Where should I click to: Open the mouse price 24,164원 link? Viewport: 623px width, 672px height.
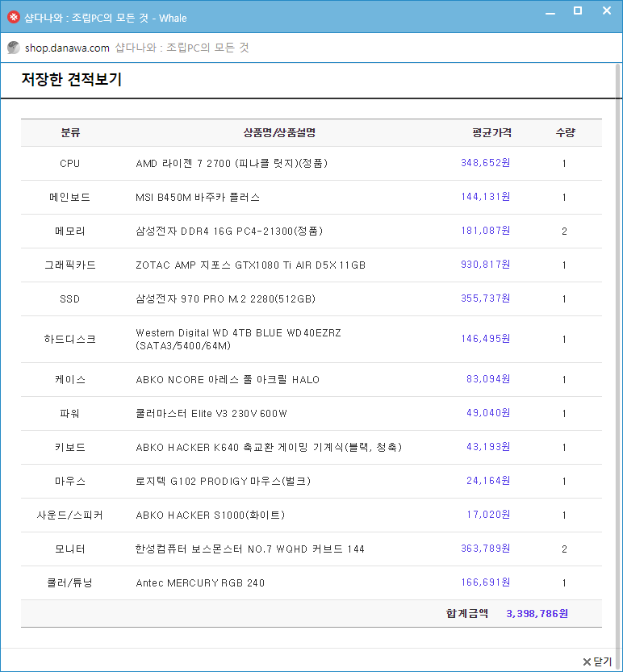pos(488,481)
